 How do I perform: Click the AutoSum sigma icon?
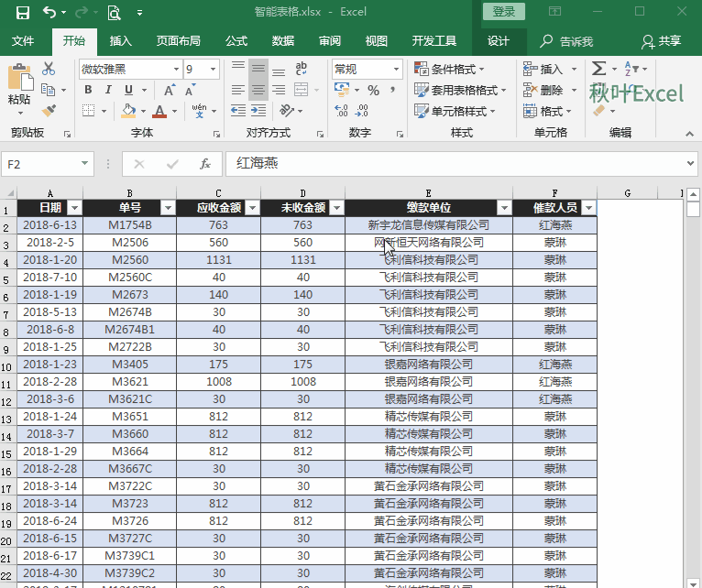(x=598, y=69)
